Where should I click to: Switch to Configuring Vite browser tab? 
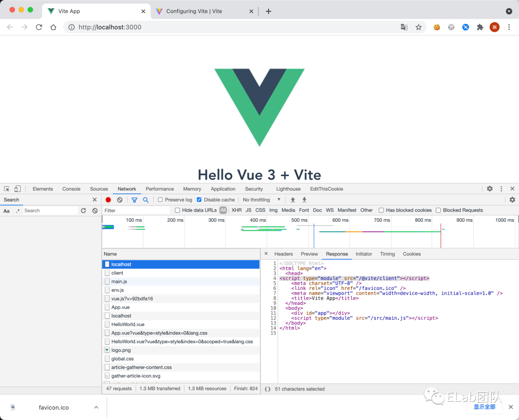(x=205, y=11)
